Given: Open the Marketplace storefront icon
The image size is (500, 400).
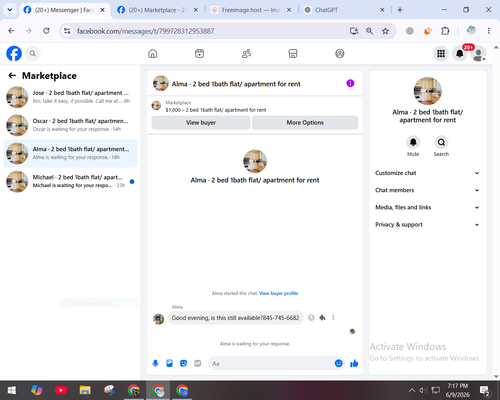Looking at the screenshot, I should [x=293, y=53].
